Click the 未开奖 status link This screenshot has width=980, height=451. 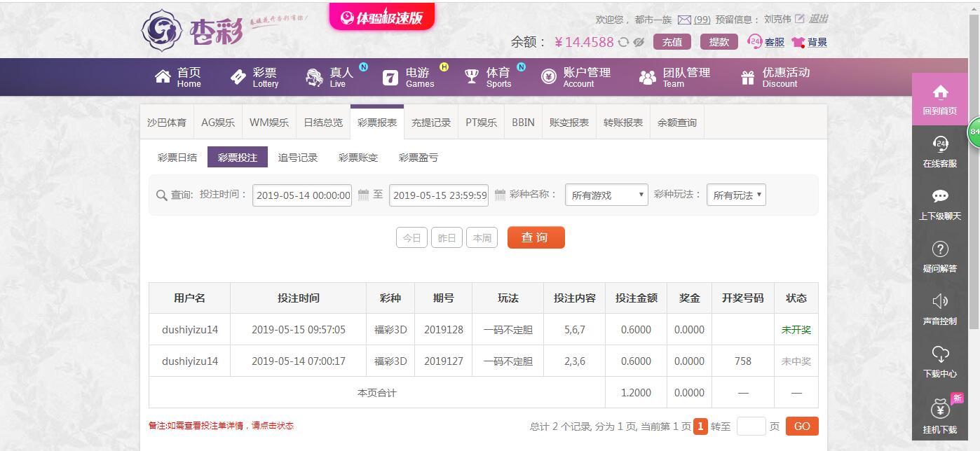pos(796,329)
